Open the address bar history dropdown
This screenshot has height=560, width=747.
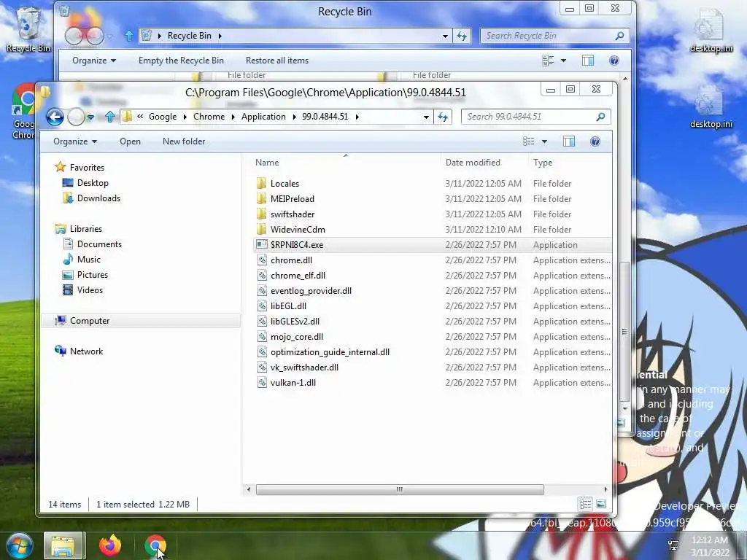click(426, 117)
